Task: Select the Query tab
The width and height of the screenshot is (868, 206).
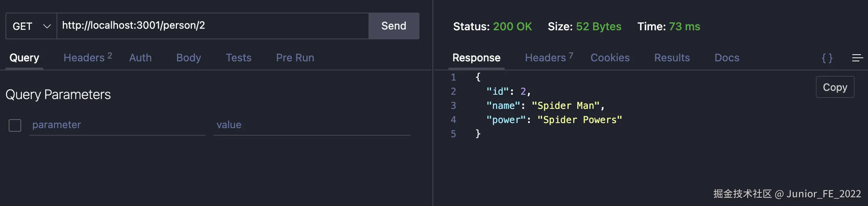Action: (24, 58)
